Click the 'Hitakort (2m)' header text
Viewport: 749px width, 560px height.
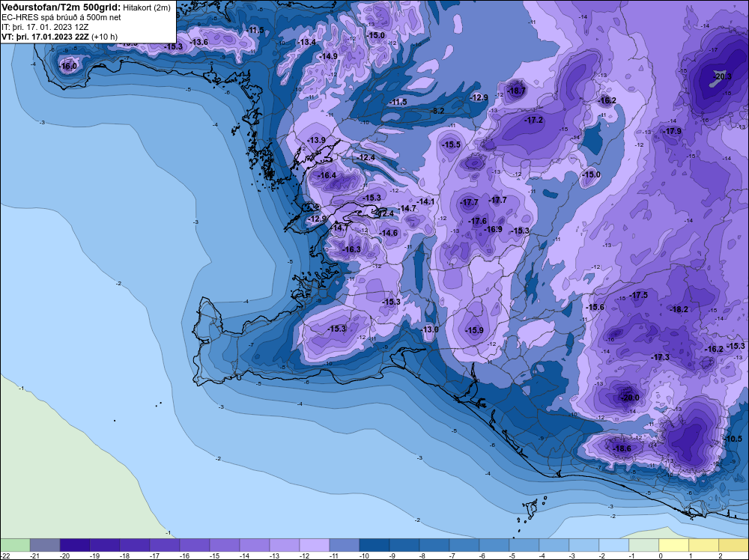(146, 7)
